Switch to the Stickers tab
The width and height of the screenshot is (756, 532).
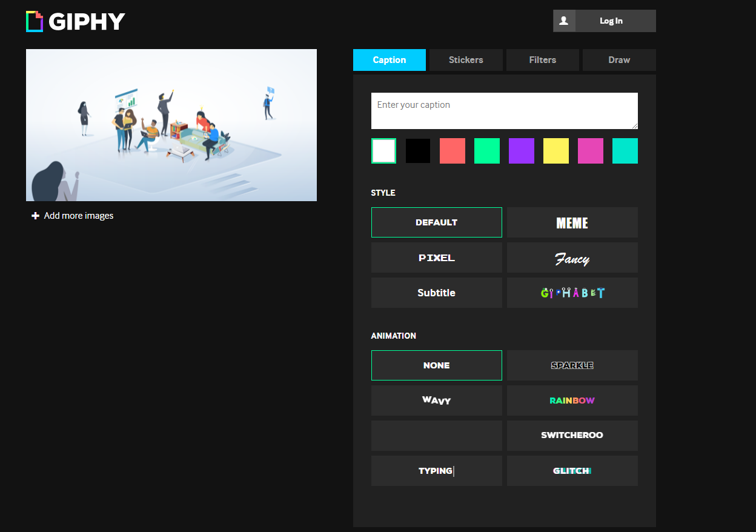coord(466,60)
